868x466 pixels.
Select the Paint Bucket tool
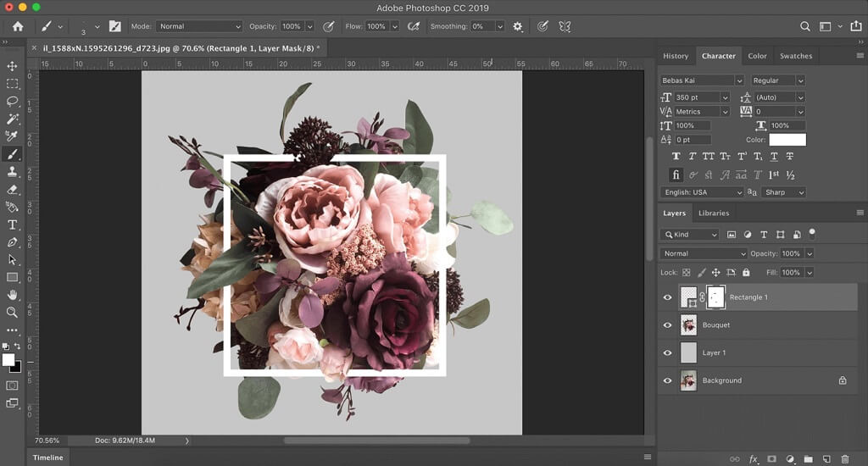tap(12, 207)
